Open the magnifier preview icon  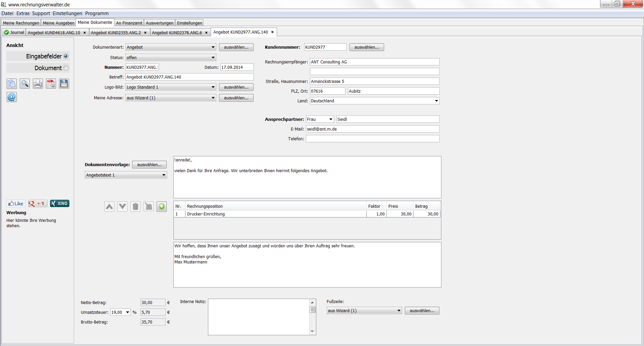(x=25, y=84)
